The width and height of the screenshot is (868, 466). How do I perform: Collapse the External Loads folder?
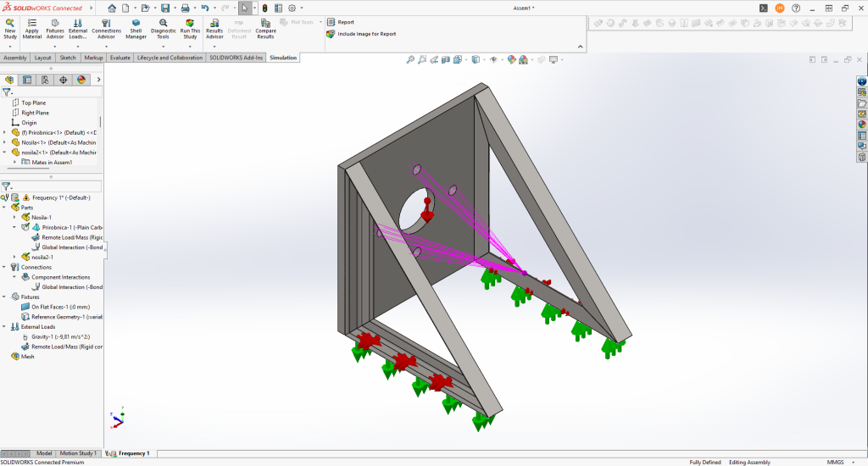tap(4, 327)
